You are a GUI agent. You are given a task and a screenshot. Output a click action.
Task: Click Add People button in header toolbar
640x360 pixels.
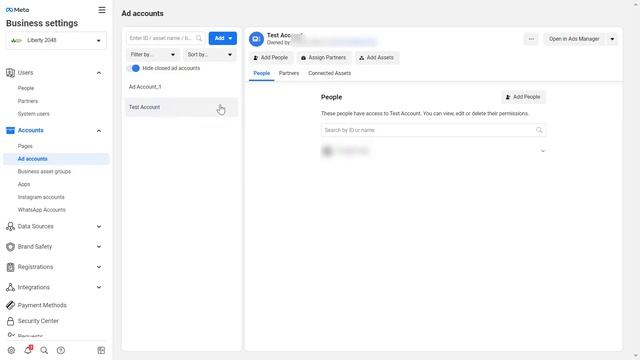click(271, 58)
